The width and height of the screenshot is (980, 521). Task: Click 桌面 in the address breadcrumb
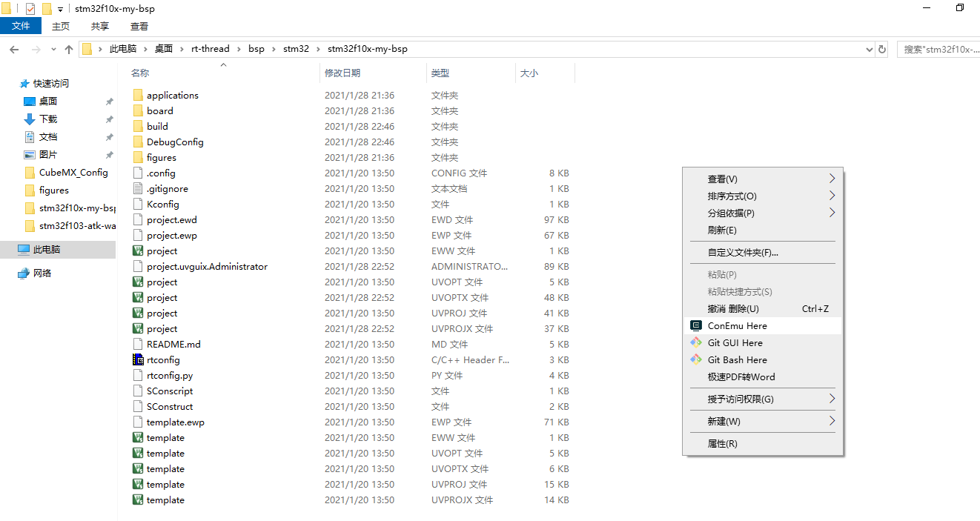pos(163,49)
